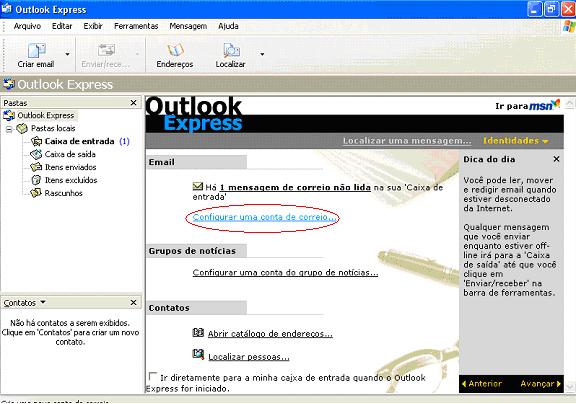Collapse the Pastas locais tree node
The image size is (576, 404).
pyautogui.click(x=9, y=129)
